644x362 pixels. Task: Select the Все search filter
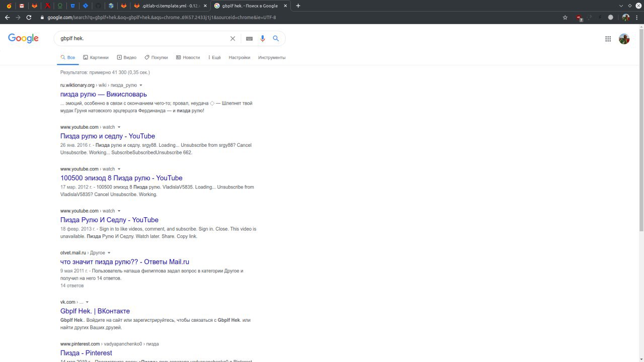68,57
